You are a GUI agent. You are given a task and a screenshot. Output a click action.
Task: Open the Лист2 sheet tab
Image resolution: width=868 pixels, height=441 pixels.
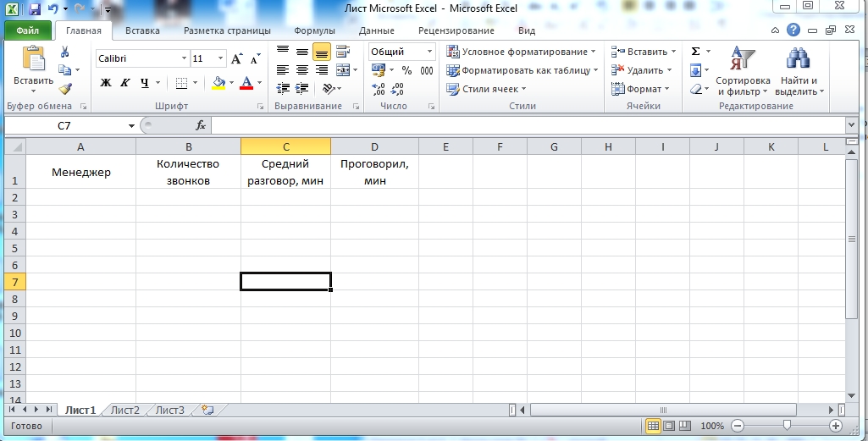point(125,410)
